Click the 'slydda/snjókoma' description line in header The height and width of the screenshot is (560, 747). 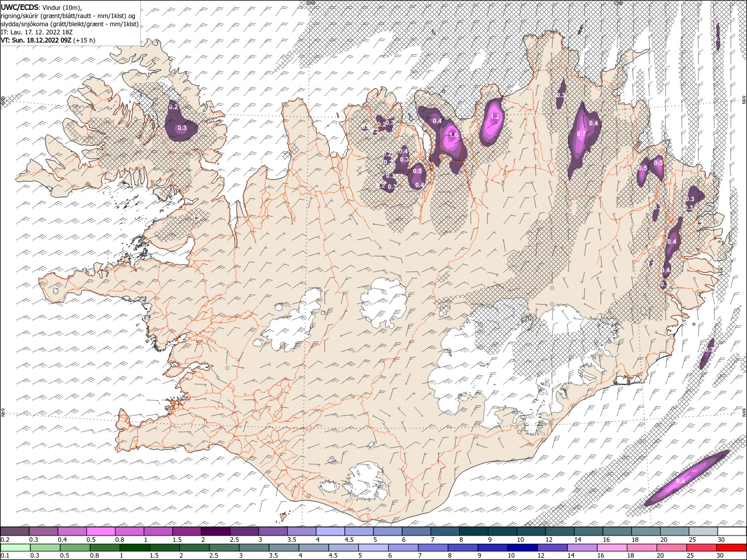pos(69,24)
